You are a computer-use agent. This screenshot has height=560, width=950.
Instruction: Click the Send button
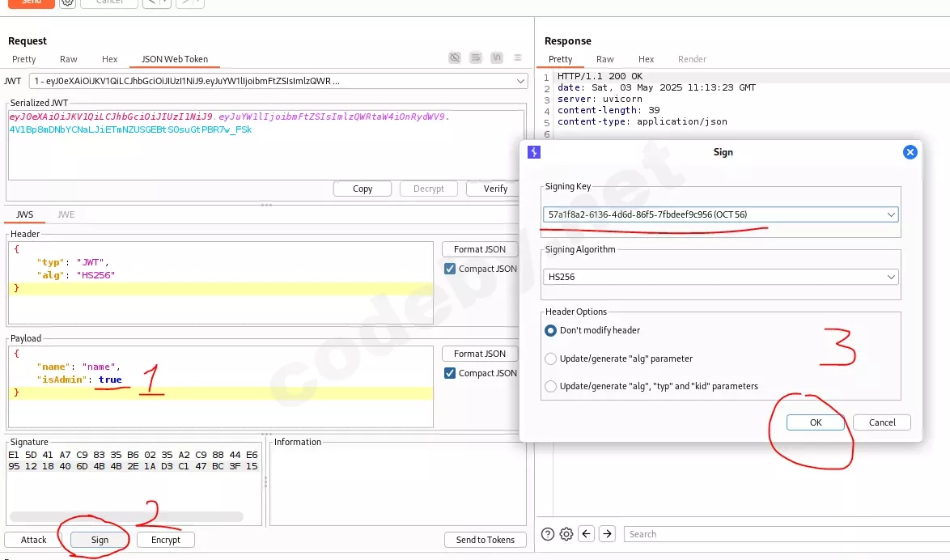click(31, 2)
